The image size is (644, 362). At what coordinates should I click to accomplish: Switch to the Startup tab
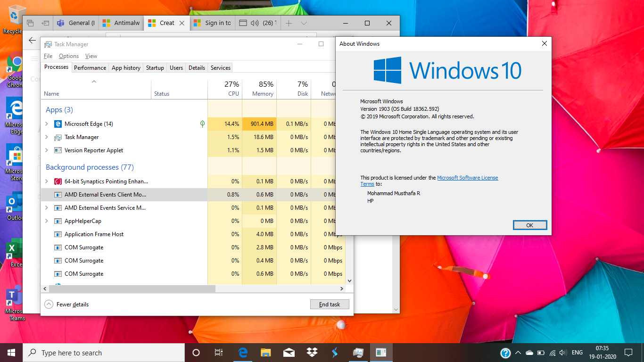click(155, 68)
